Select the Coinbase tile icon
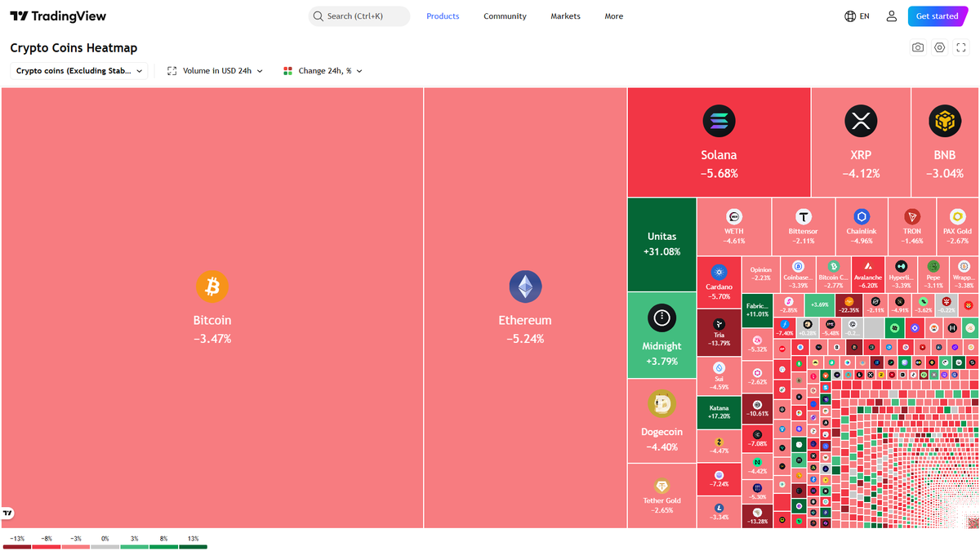 799,266
